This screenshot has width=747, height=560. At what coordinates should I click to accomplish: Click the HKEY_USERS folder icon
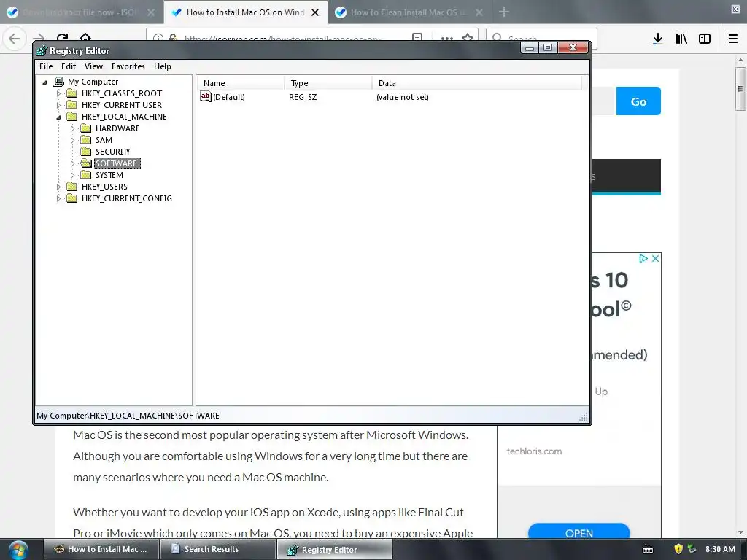pos(72,187)
